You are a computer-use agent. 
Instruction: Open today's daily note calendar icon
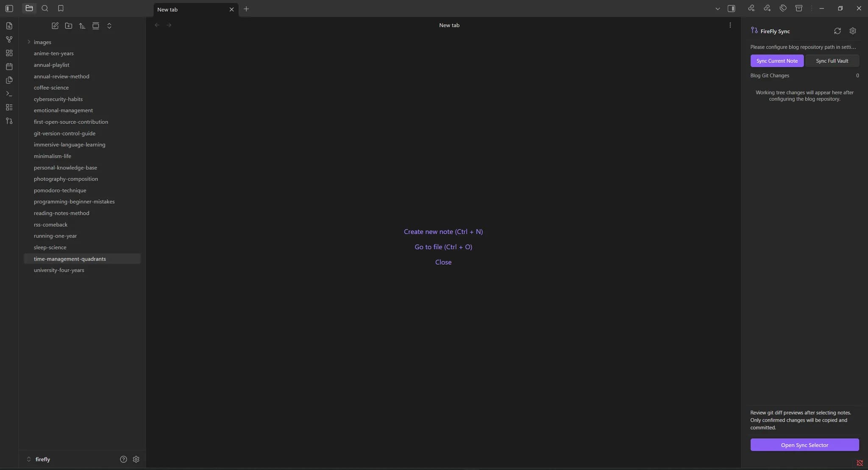pos(9,67)
